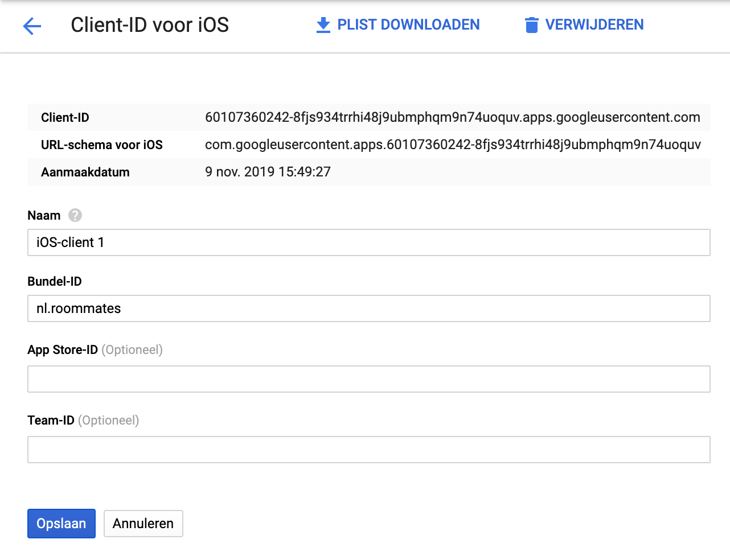Click the trash icon beside VERWIJDEREN
Image resolution: width=730 pixels, height=560 pixels.
[x=532, y=24]
